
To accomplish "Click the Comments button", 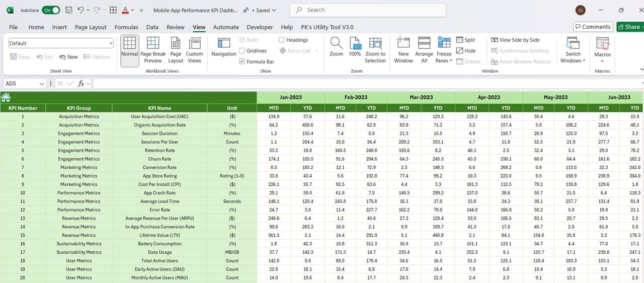I will (x=593, y=27).
